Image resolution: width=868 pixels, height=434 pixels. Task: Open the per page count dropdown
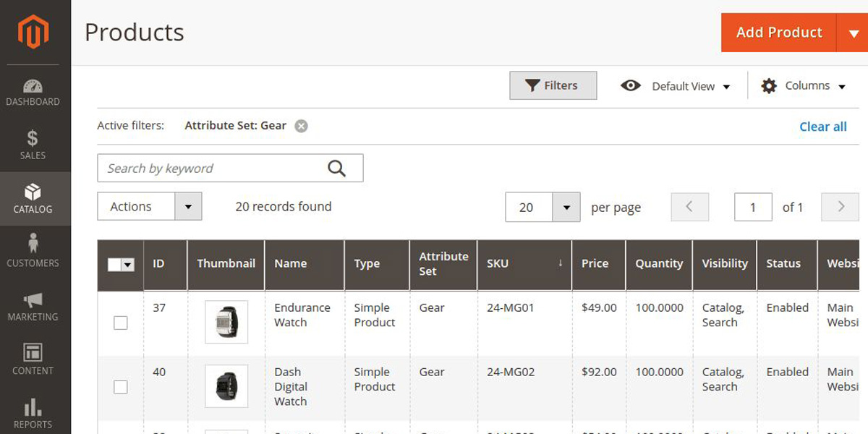[x=542, y=207]
